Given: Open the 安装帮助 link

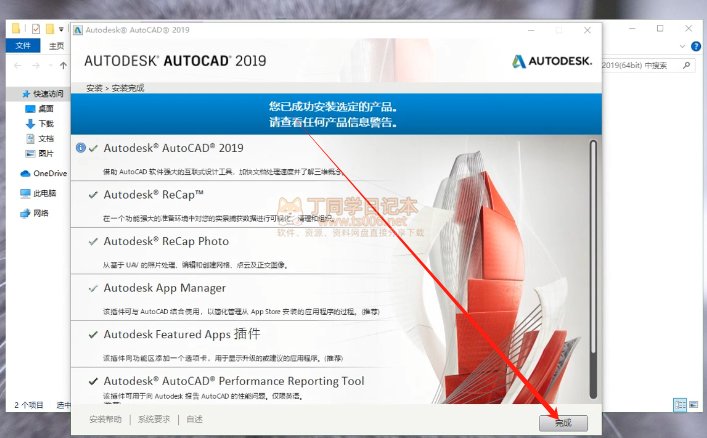Looking at the screenshot, I should [x=105, y=419].
